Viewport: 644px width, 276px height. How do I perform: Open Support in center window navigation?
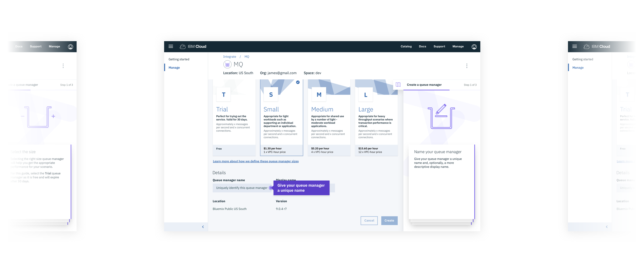point(439,47)
